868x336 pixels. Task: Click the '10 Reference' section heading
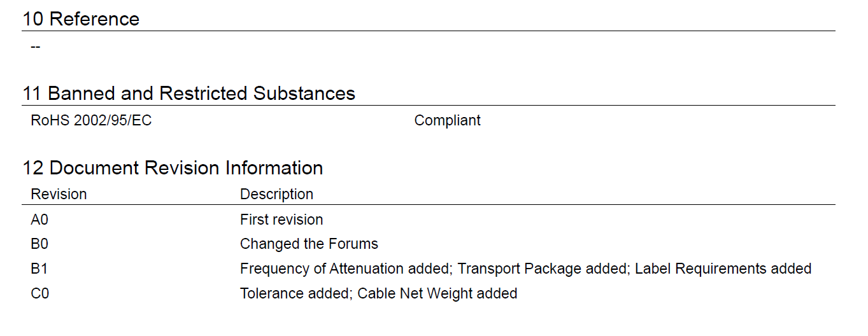tap(81, 19)
